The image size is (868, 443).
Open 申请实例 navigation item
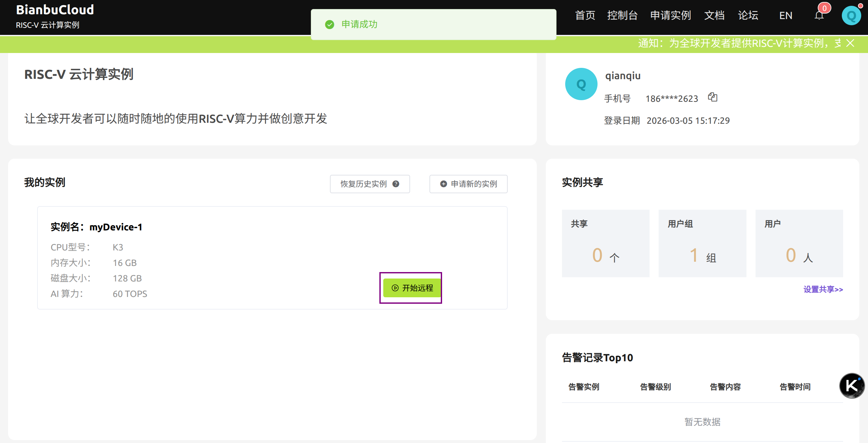[670, 16]
